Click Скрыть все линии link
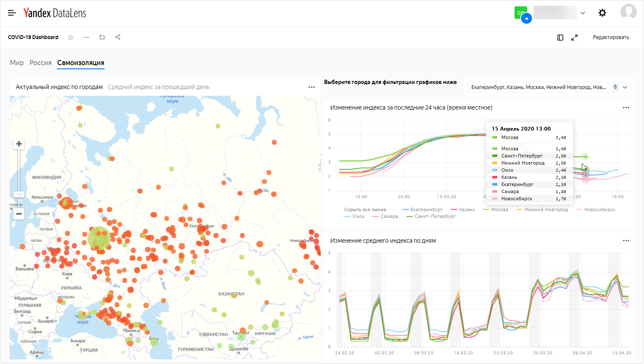Viewport: 644px width, 364px height. coord(365,209)
